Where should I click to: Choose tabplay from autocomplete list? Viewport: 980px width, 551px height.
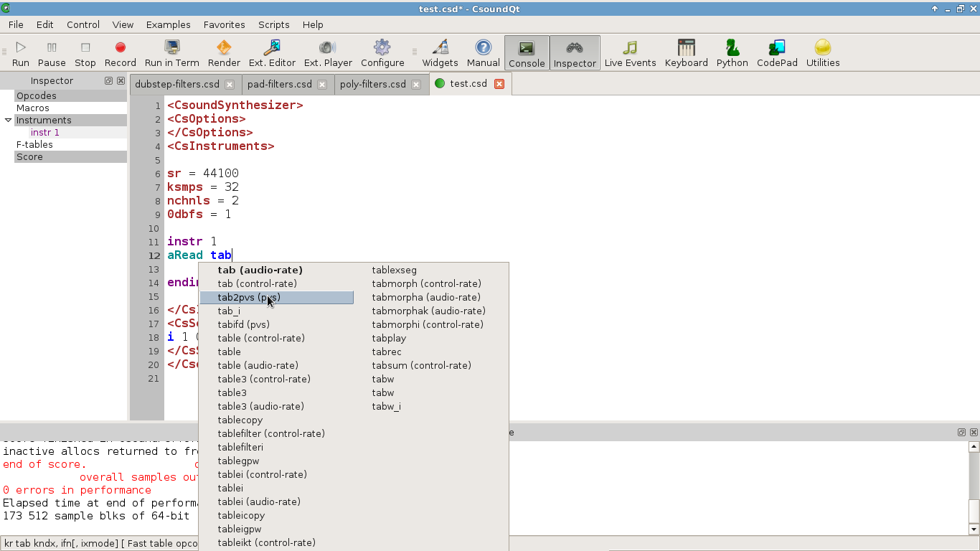pyautogui.click(x=430, y=339)
